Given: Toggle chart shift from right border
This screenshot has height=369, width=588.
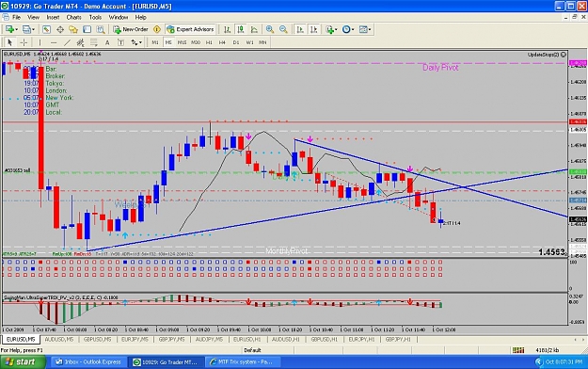Looking at the screenshot, I should (314, 29).
